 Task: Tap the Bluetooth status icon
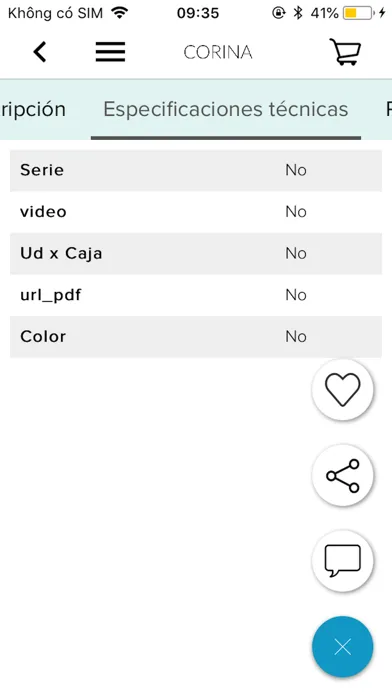pos(298,13)
